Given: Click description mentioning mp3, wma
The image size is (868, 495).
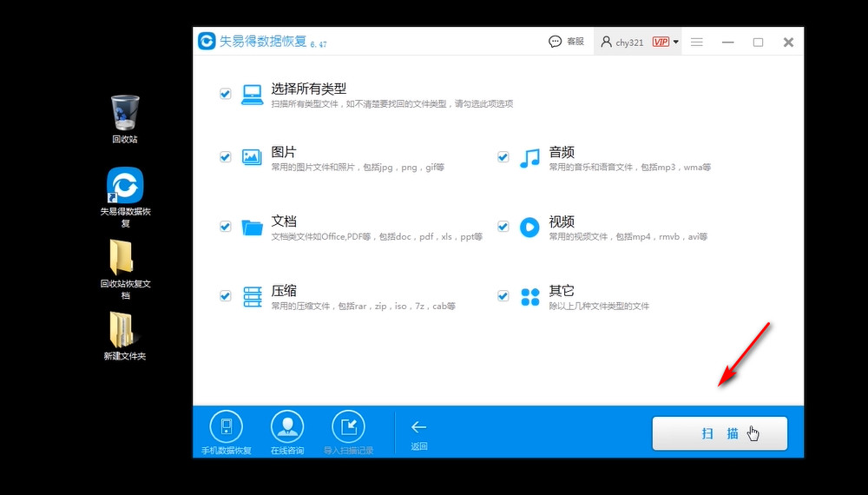Looking at the screenshot, I should 630,168.
